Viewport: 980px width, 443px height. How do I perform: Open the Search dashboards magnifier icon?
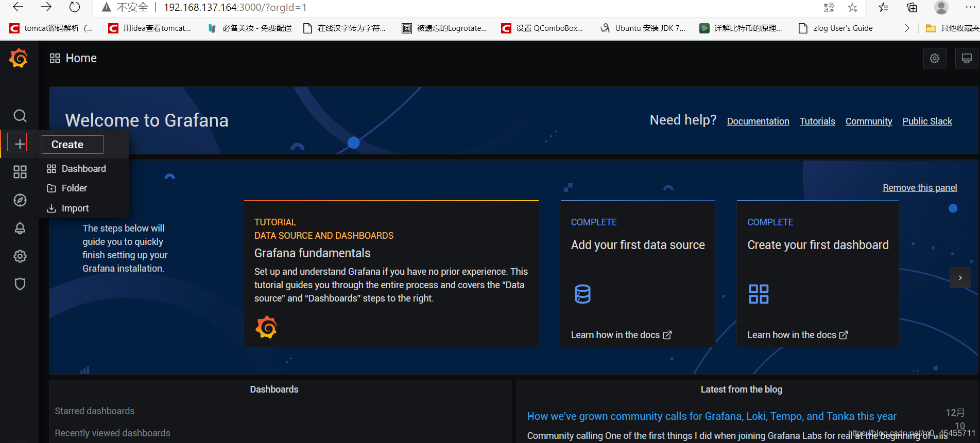20,116
